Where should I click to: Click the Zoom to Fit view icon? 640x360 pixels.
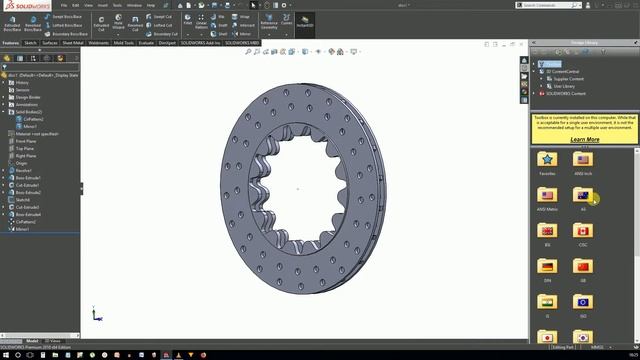[248, 52]
